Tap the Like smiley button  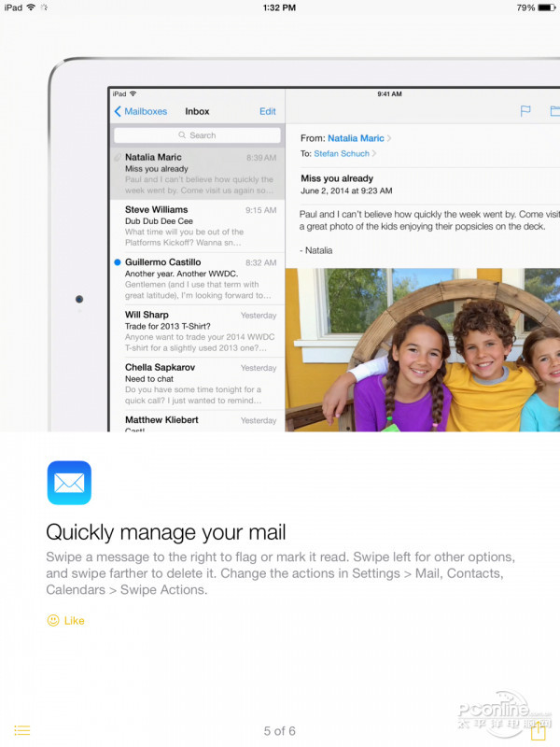point(65,620)
